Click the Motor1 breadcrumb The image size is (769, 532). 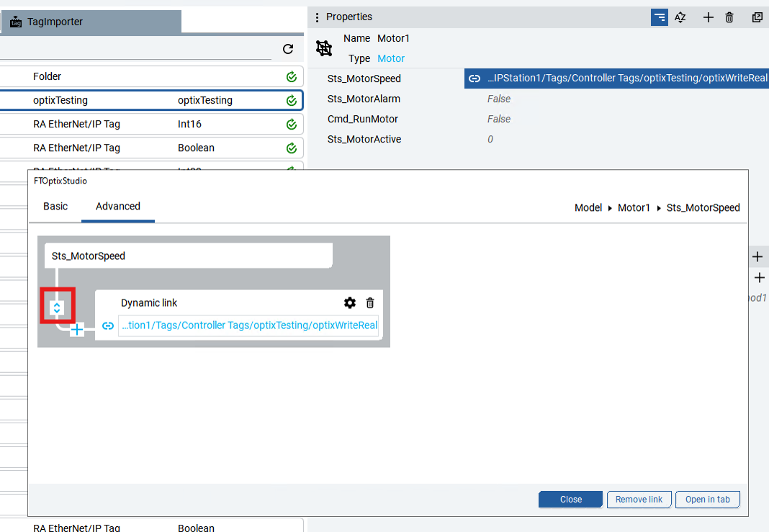(634, 208)
